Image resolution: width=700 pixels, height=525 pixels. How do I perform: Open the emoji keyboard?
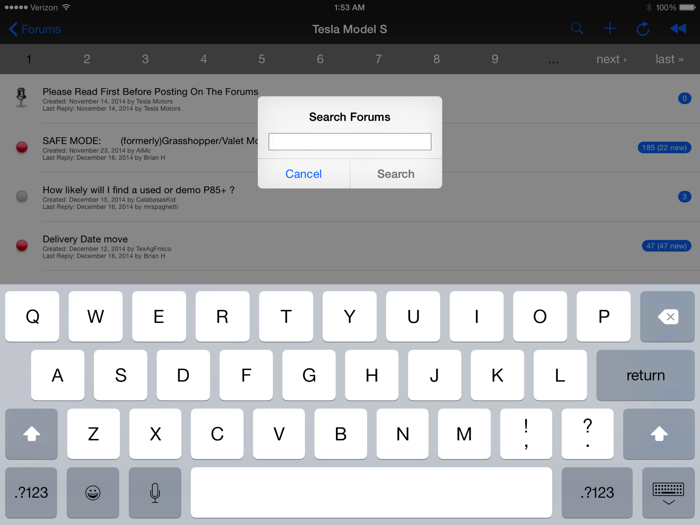93,492
